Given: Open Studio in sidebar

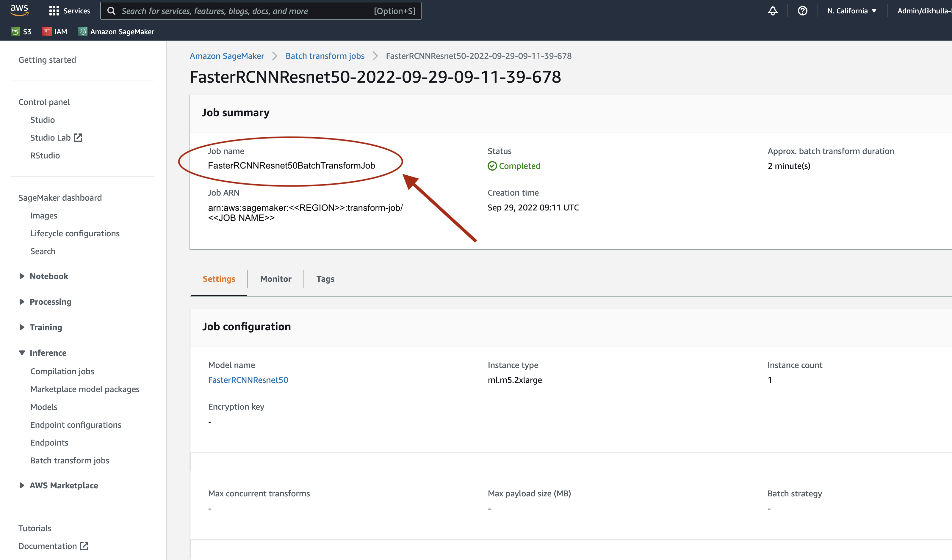Looking at the screenshot, I should 43,119.
